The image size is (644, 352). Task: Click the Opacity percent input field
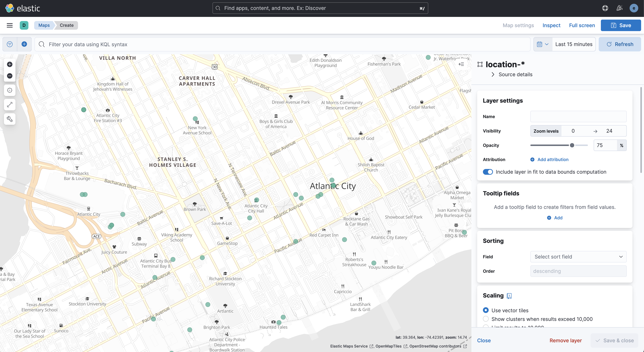(x=605, y=145)
